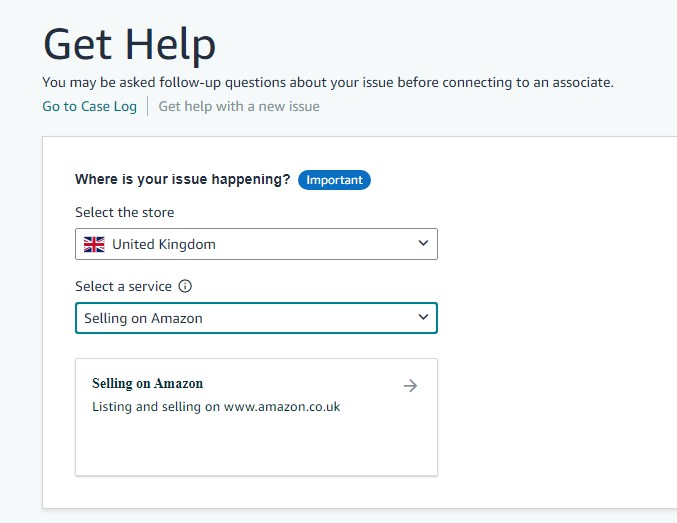
Task: Expand the service dropdown via its chevron
Action: (x=423, y=317)
